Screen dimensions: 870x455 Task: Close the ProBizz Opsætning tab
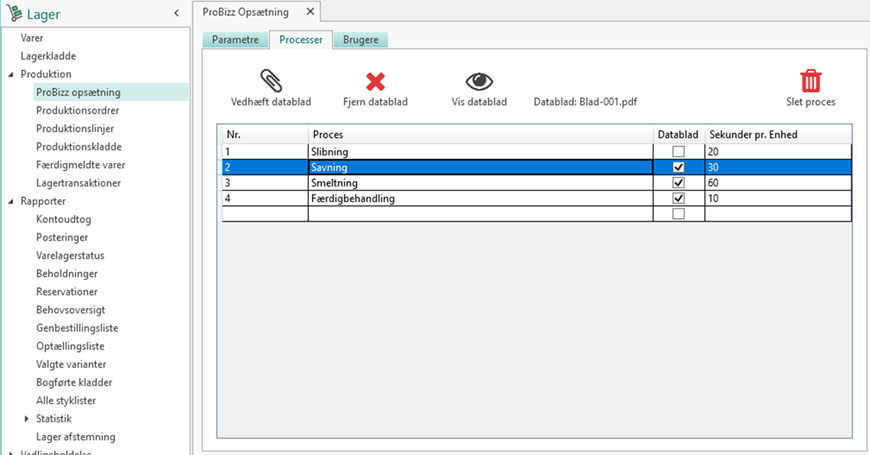309,12
